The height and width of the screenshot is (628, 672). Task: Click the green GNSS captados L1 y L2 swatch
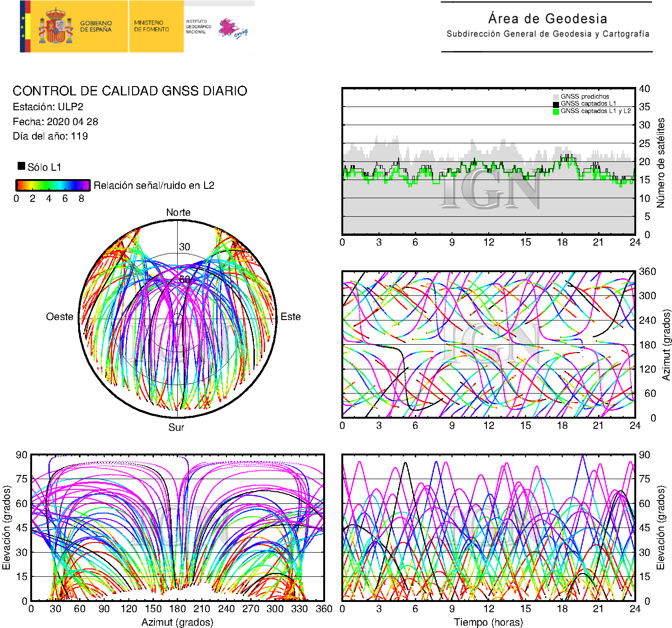point(556,112)
